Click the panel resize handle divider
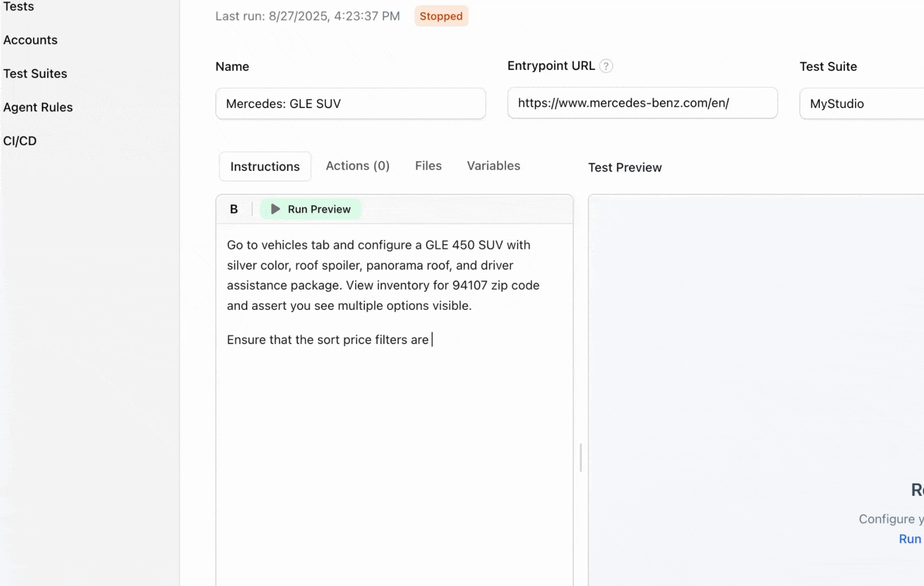924x586 pixels. coord(581,457)
